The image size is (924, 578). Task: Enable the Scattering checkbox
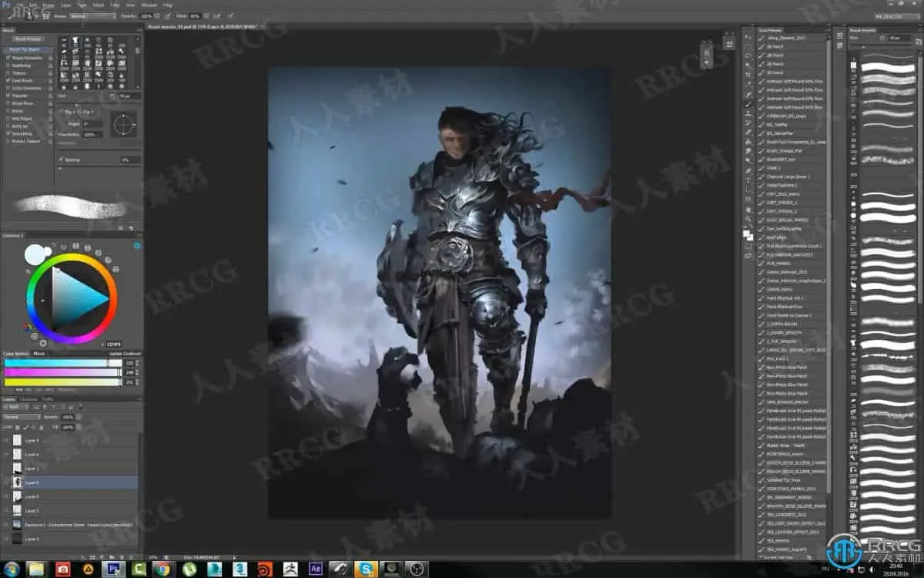coord(8,66)
